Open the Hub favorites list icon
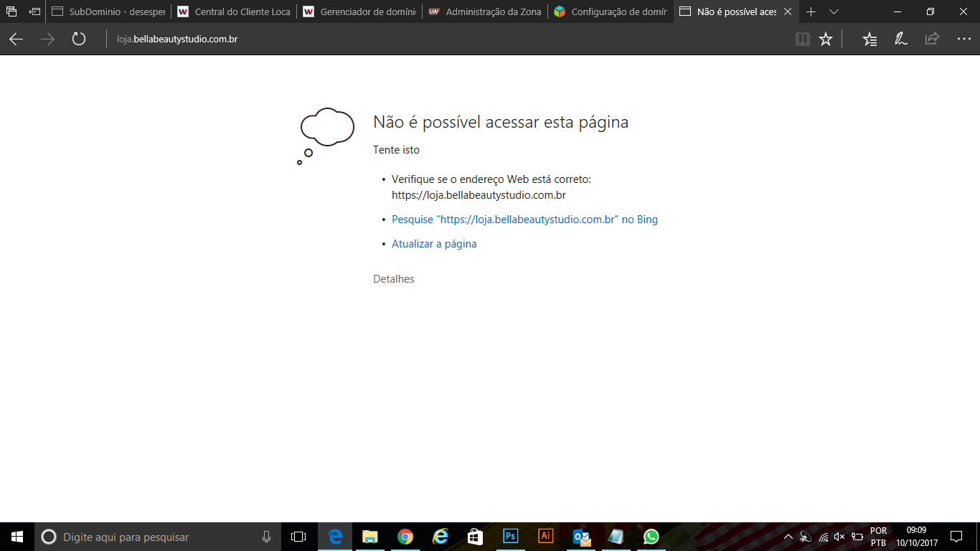This screenshot has width=980, height=551. pos(870,39)
